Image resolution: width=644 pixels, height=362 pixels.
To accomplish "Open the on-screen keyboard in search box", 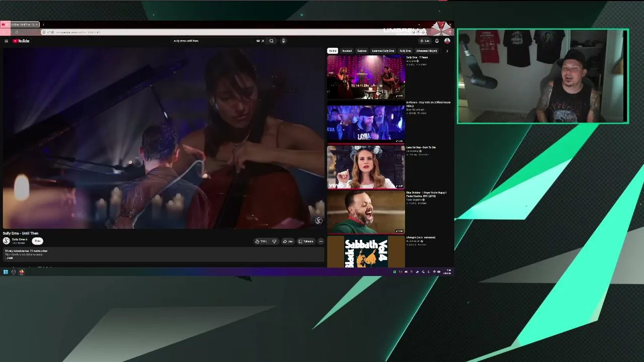I will coord(258,41).
